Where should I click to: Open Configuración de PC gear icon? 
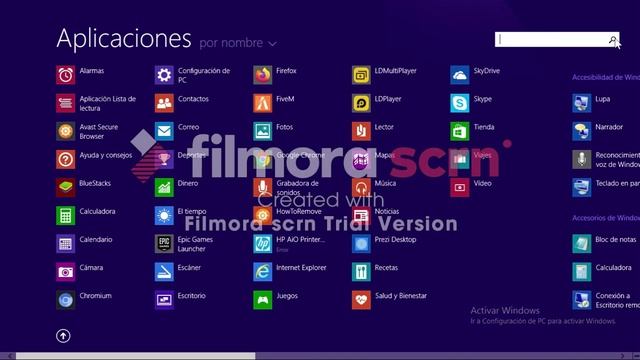164,75
